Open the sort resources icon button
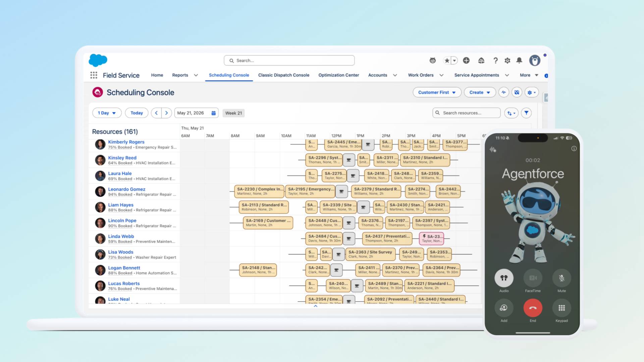The image size is (644, 362). coord(512,113)
